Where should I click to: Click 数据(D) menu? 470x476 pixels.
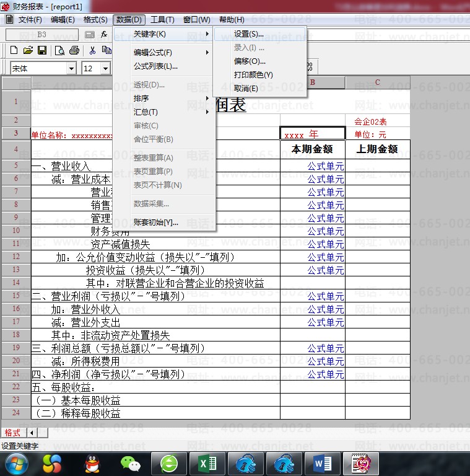point(129,20)
